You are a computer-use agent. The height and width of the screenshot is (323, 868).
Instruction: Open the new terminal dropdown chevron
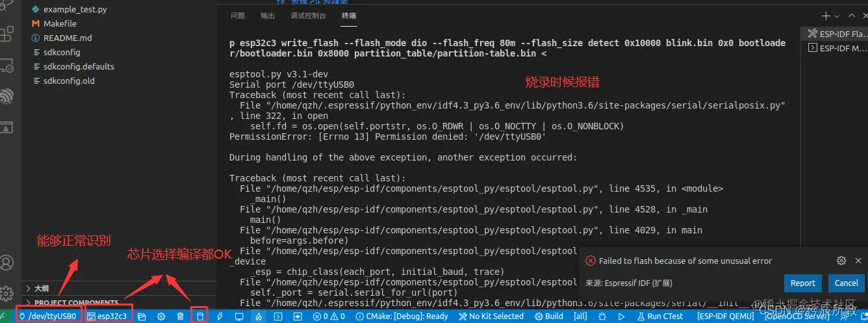pyautogui.click(x=837, y=16)
